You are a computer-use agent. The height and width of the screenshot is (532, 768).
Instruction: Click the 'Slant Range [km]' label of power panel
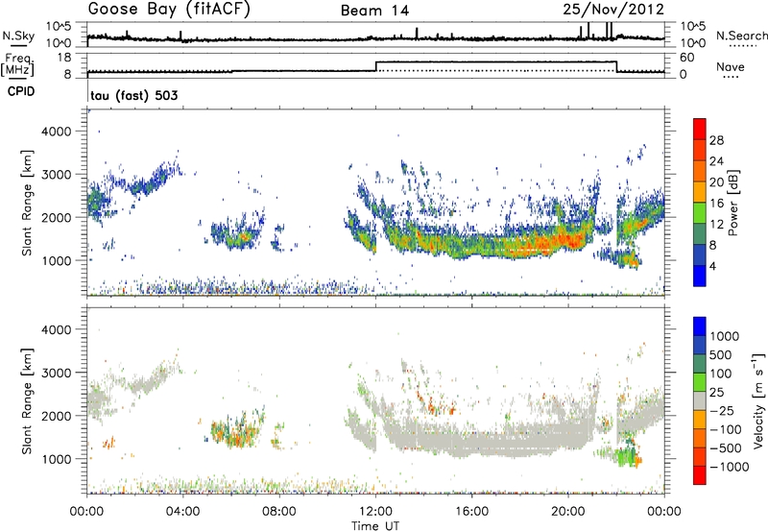click(27, 203)
